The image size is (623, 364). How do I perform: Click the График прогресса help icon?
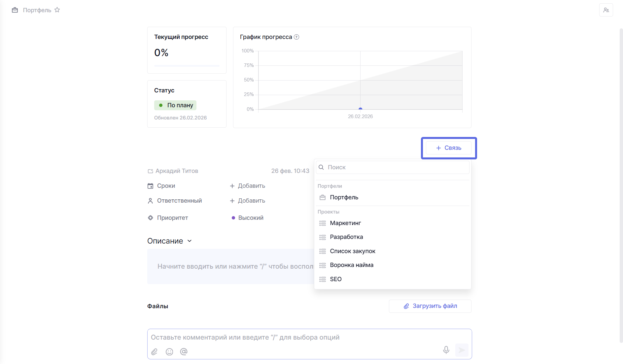296,37
